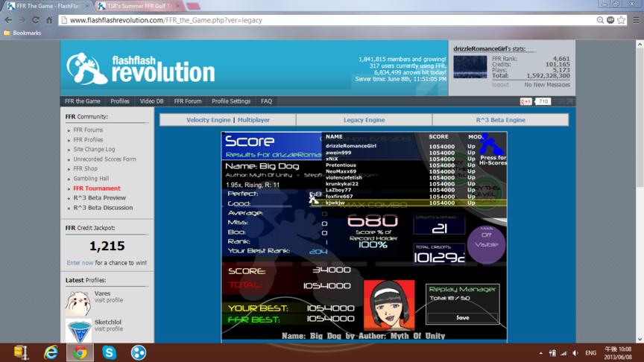
Task: Click the Google +1 button
Action: tap(525, 101)
